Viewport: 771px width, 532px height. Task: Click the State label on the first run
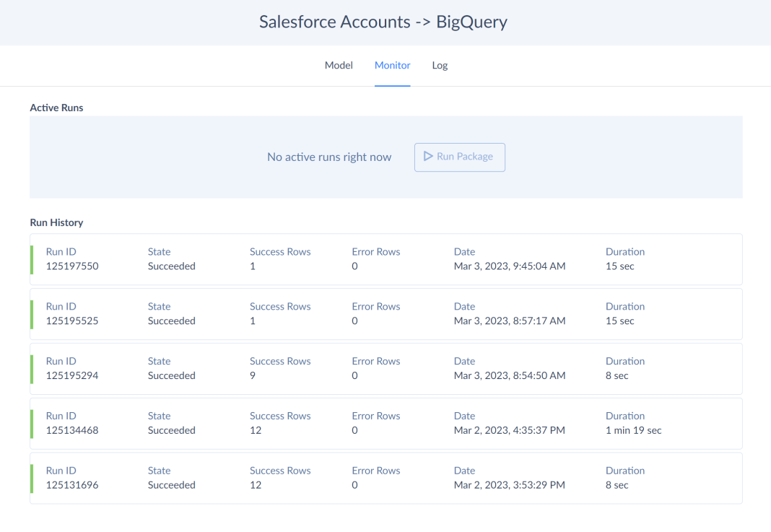[159, 251]
